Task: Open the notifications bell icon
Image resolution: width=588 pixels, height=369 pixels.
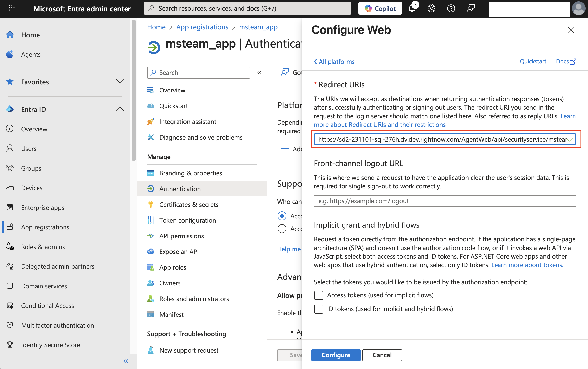Action: [x=412, y=9]
